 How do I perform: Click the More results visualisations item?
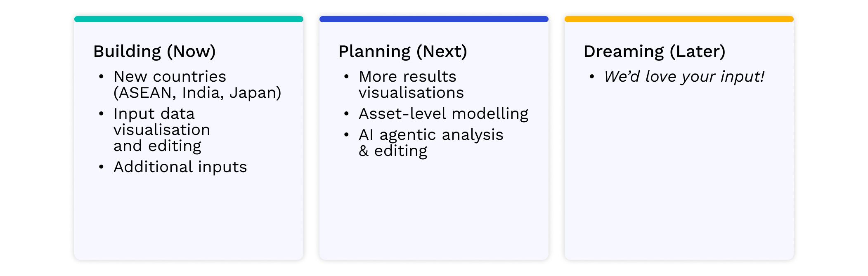[x=411, y=85]
